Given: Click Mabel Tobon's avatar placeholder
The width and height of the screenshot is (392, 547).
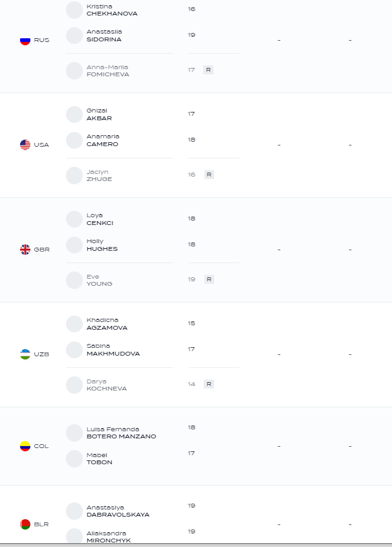Looking at the screenshot, I should [74, 458].
